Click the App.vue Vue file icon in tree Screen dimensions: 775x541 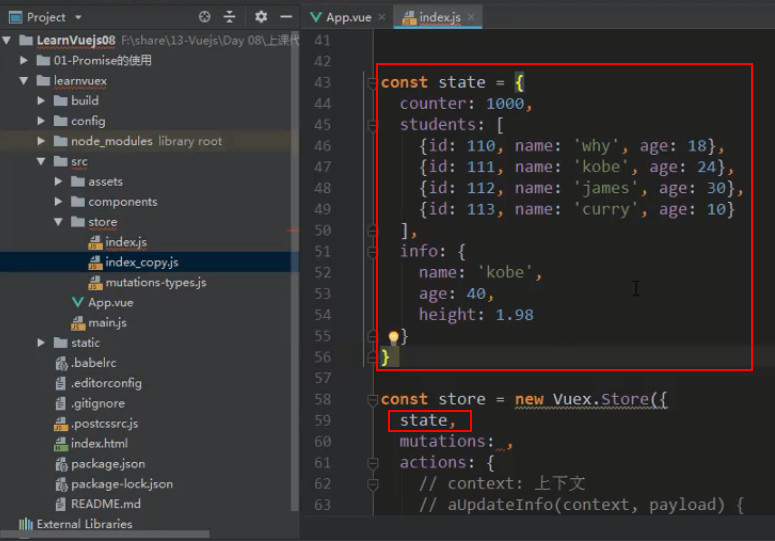(78, 302)
